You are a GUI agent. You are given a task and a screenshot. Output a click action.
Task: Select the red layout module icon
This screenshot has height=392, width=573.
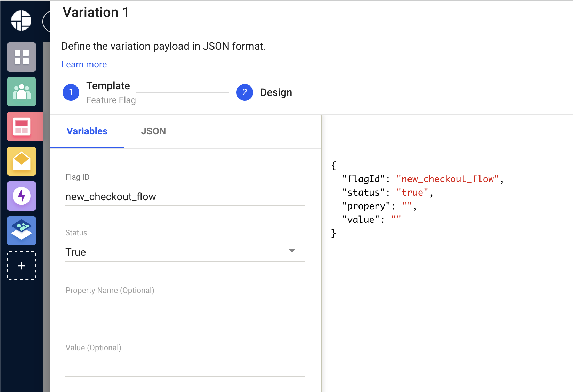point(22,126)
